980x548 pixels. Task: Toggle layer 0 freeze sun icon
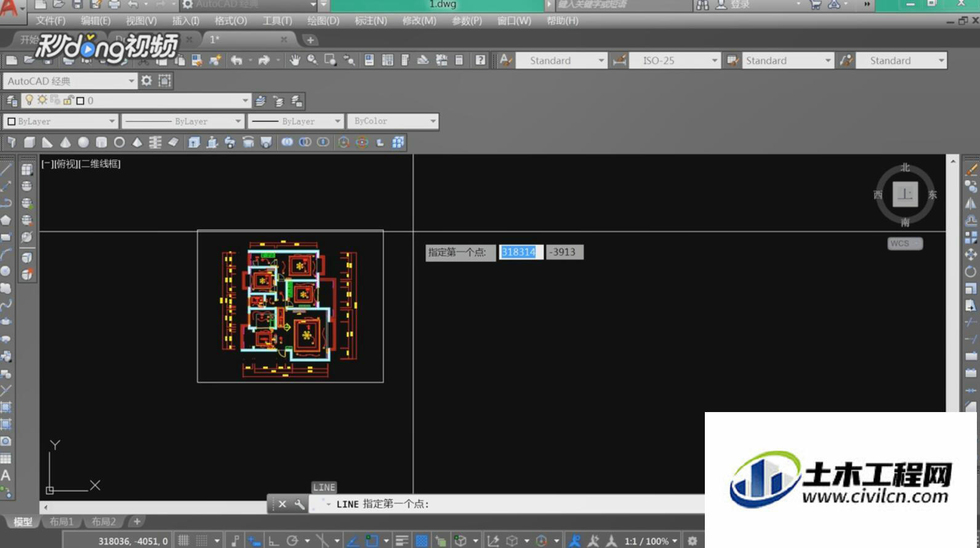coord(42,100)
